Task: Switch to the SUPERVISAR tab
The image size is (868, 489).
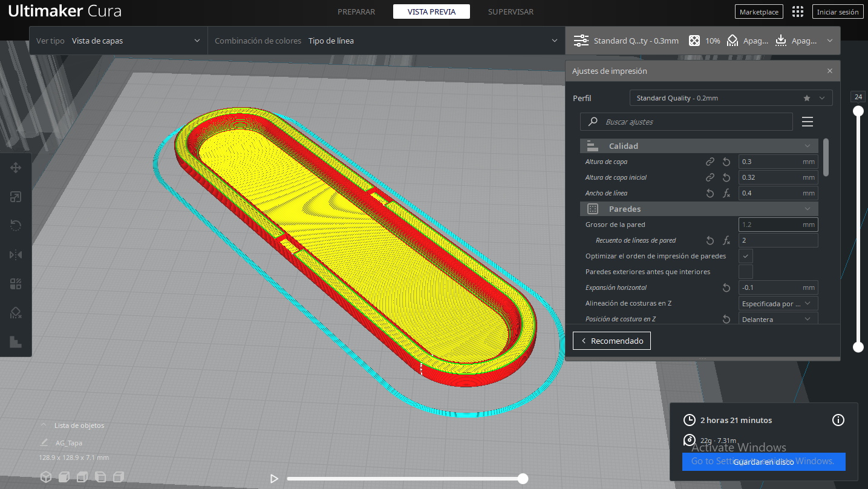Action: point(511,11)
